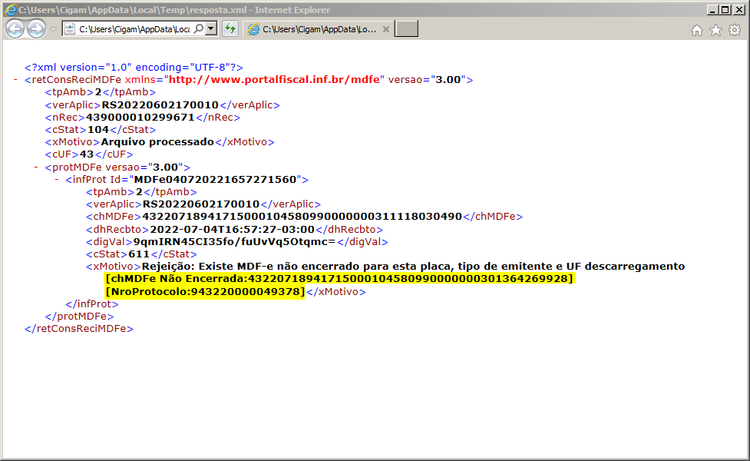Click infProt Id MDFe040720221657271560
Image resolution: width=750 pixels, height=461 pixels.
[215, 179]
